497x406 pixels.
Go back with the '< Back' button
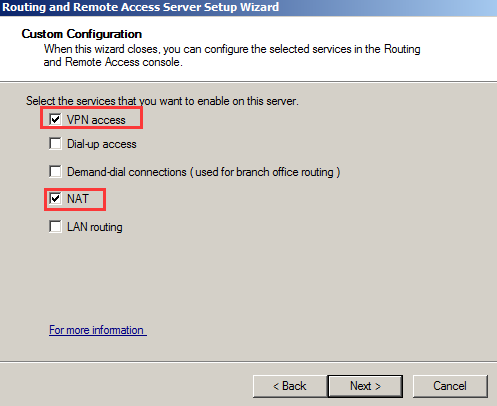point(290,386)
